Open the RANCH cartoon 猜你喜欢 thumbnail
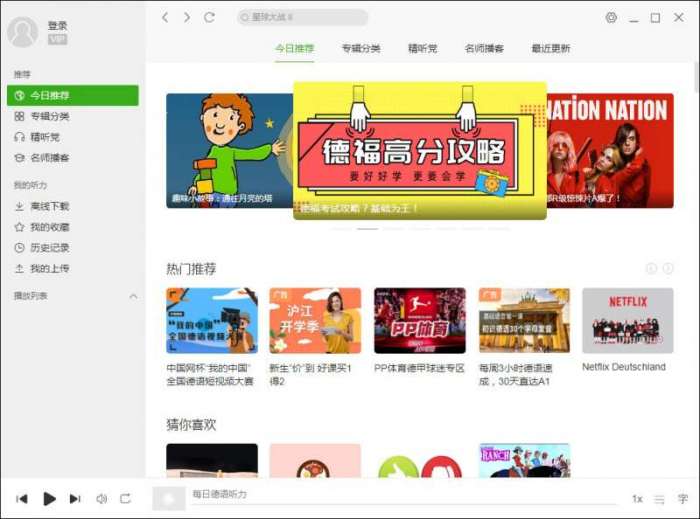Viewport: 700px width, 519px height. click(x=524, y=461)
